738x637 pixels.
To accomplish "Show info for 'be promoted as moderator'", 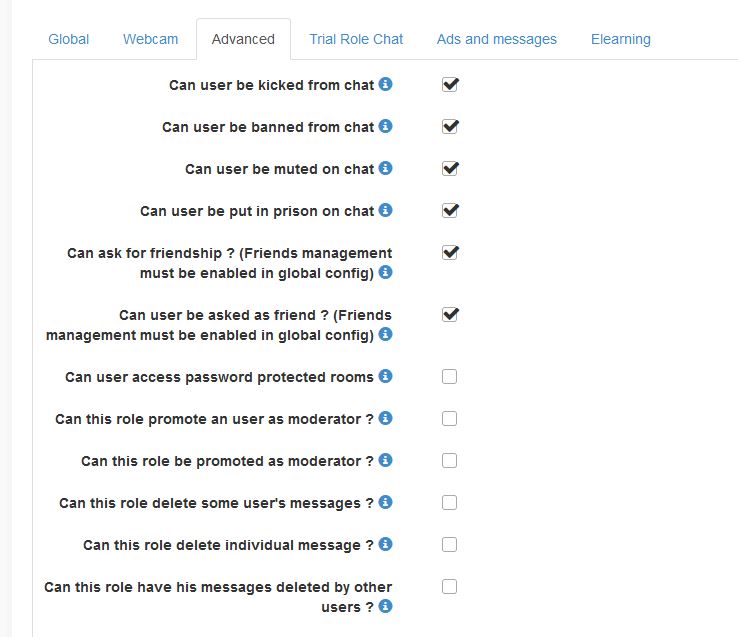I will [x=386, y=461].
